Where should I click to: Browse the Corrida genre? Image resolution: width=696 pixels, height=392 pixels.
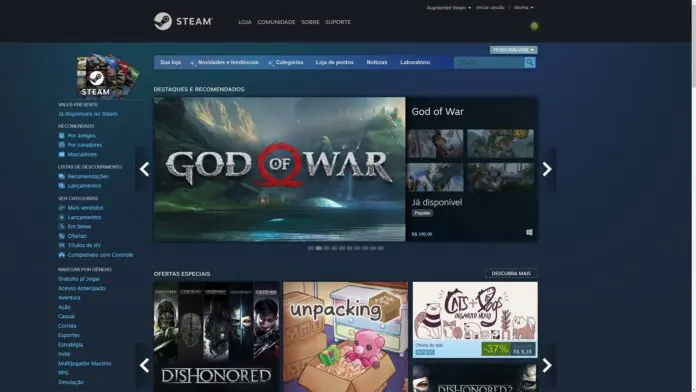[x=67, y=326]
